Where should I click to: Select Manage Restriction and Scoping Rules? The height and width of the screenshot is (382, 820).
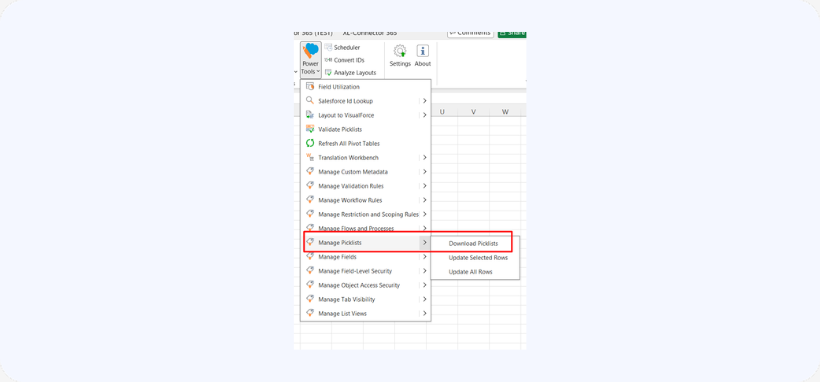coord(366,214)
